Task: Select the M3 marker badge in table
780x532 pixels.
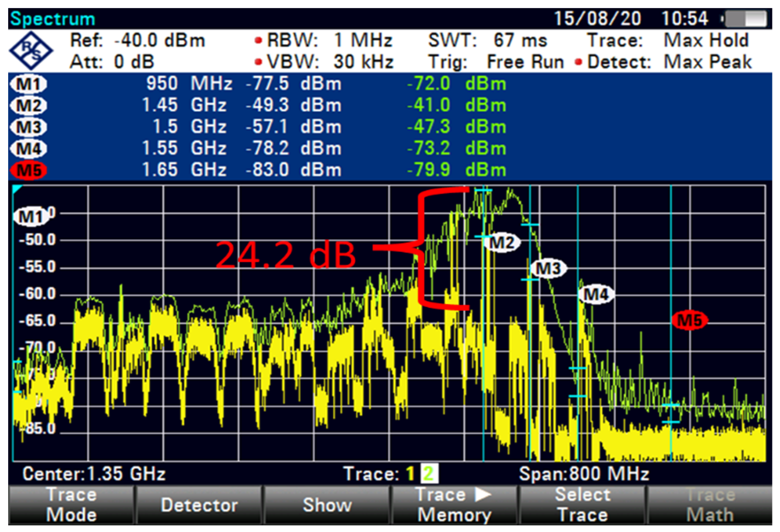Action: coord(29,127)
